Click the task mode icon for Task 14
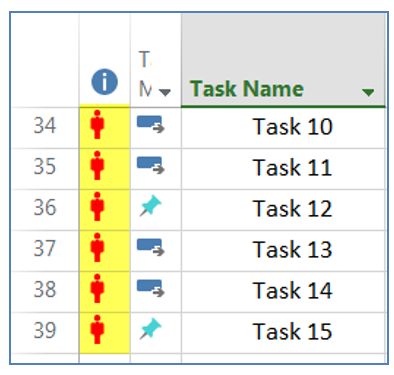 coord(151,288)
